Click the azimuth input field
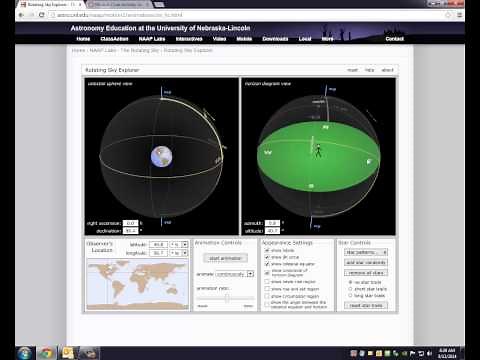Viewport: 480px width, 360px height. point(272,223)
